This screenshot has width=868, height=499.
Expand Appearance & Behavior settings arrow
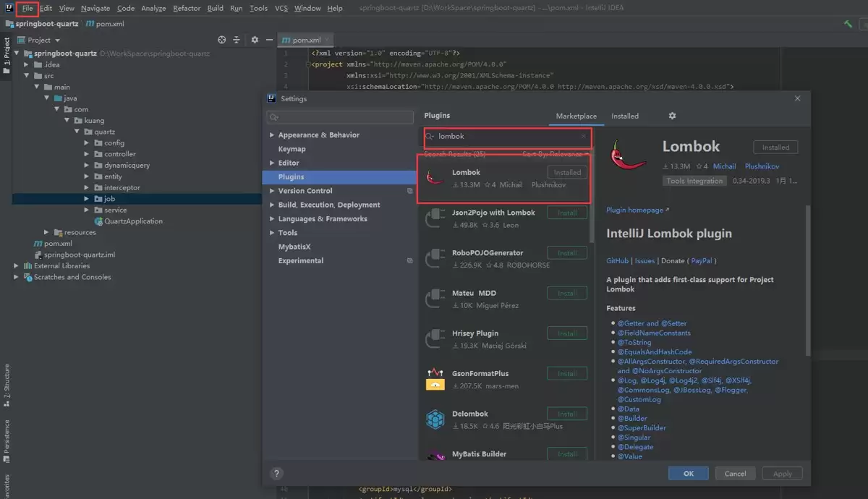click(272, 135)
